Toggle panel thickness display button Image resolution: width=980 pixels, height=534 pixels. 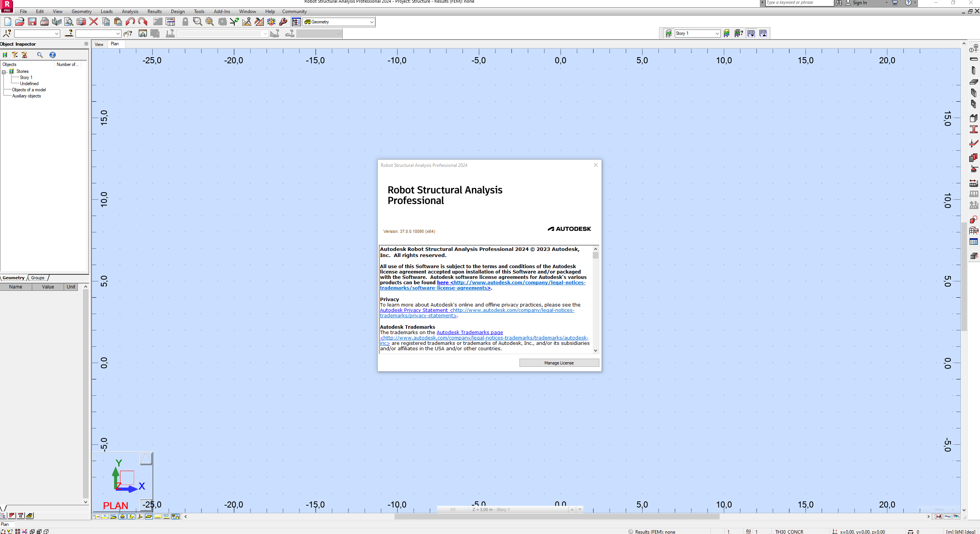(x=149, y=516)
